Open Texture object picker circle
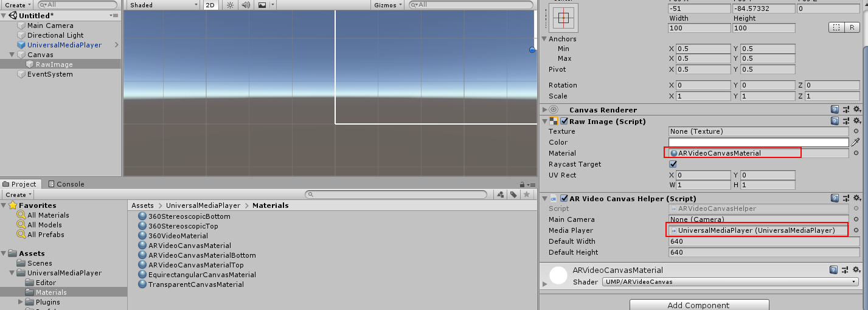 point(856,131)
